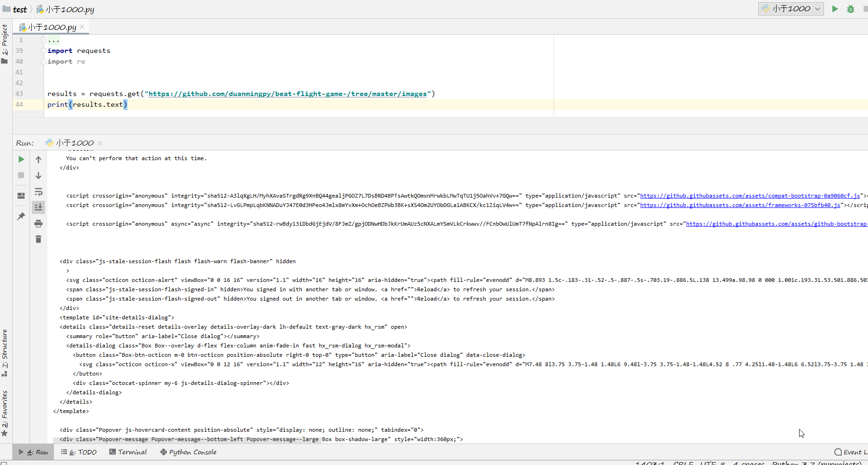This screenshot has height=465, width=868.
Task: Stop the running process in Run panel
Action: click(21, 175)
